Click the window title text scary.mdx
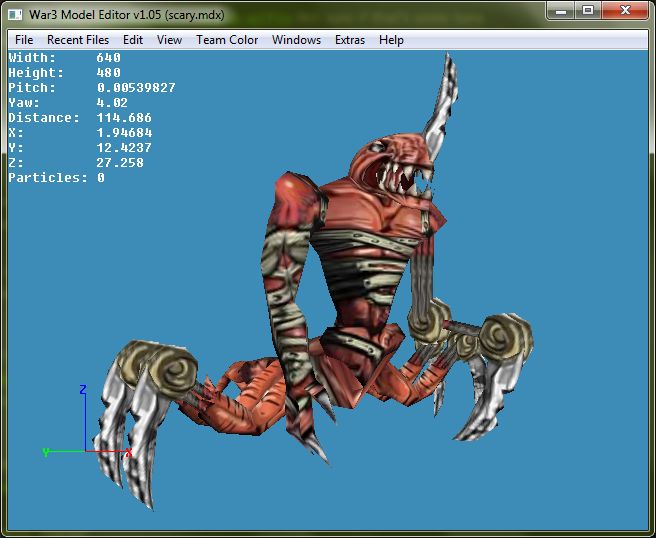 pyautogui.click(x=194, y=15)
